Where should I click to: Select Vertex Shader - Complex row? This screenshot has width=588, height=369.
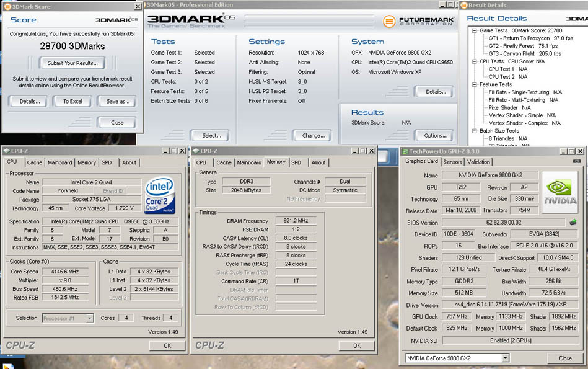[x=524, y=123]
